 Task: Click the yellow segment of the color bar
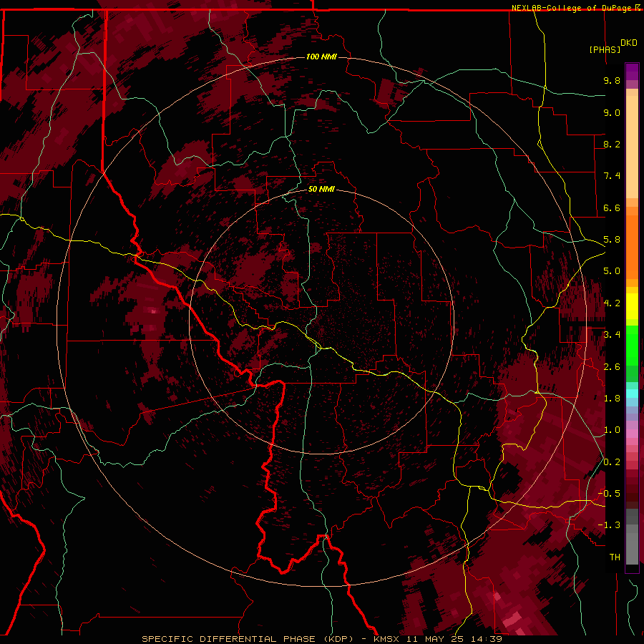[x=632, y=306]
